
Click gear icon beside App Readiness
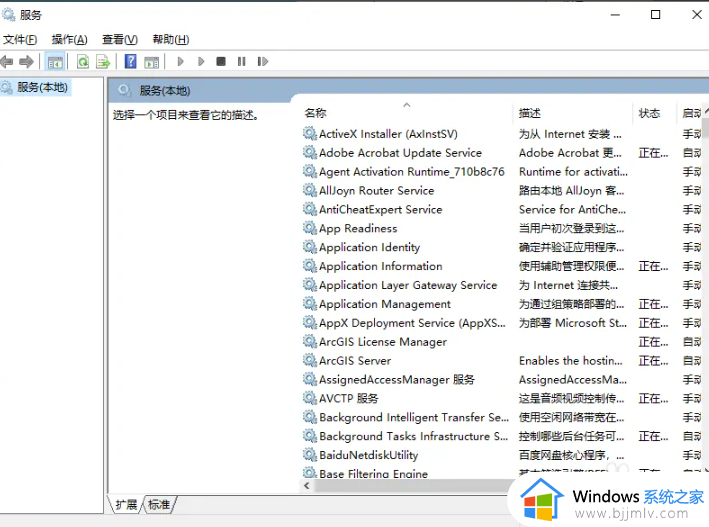(x=310, y=228)
